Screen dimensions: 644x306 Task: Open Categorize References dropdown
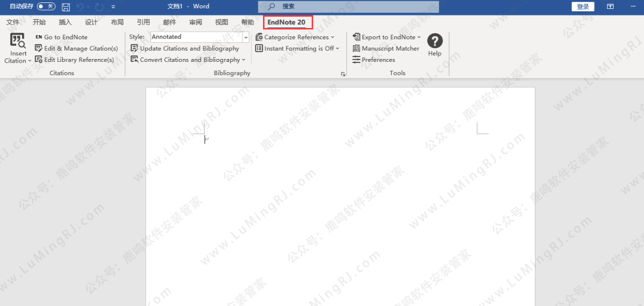click(x=295, y=37)
